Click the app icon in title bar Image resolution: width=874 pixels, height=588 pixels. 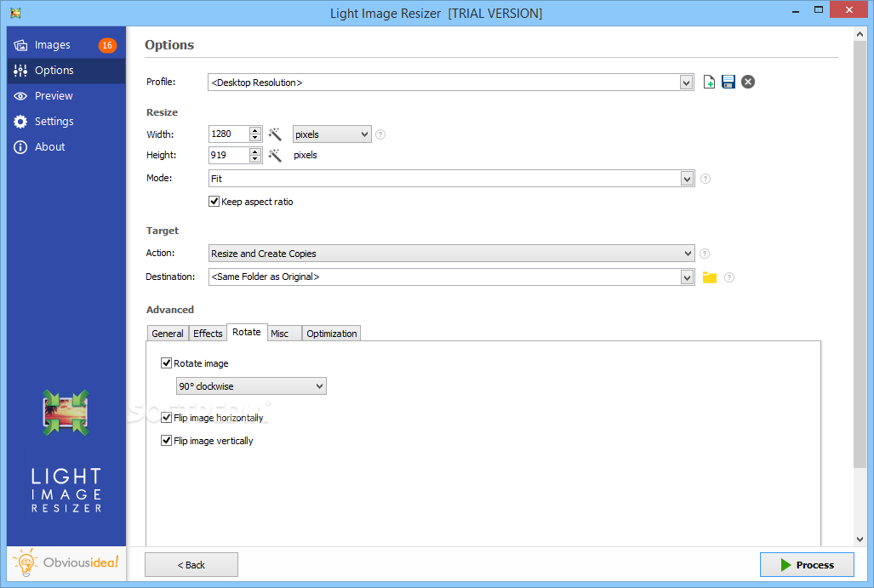click(x=15, y=13)
